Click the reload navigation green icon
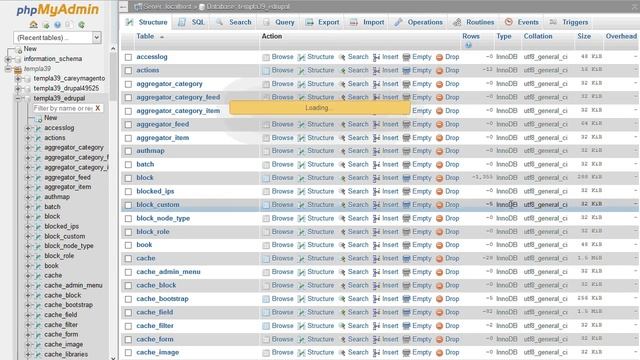This screenshot has width=640, height=360. (x=82, y=25)
